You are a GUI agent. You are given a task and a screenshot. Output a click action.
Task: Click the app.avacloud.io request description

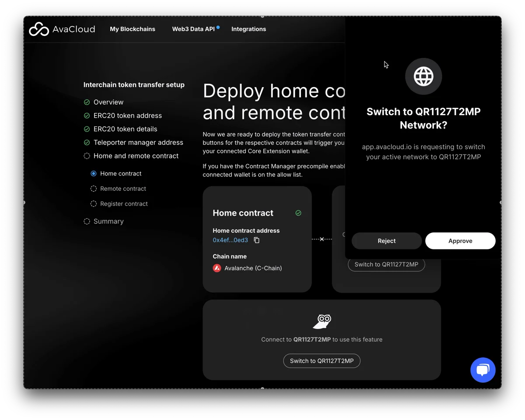click(423, 152)
